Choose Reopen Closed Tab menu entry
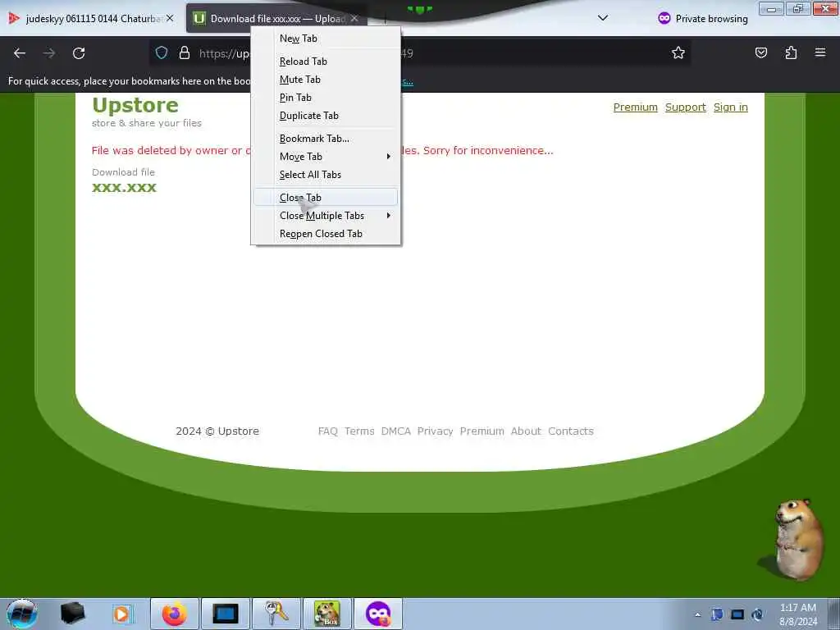Image resolution: width=840 pixels, height=630 pixels. (x=326, y=234)
